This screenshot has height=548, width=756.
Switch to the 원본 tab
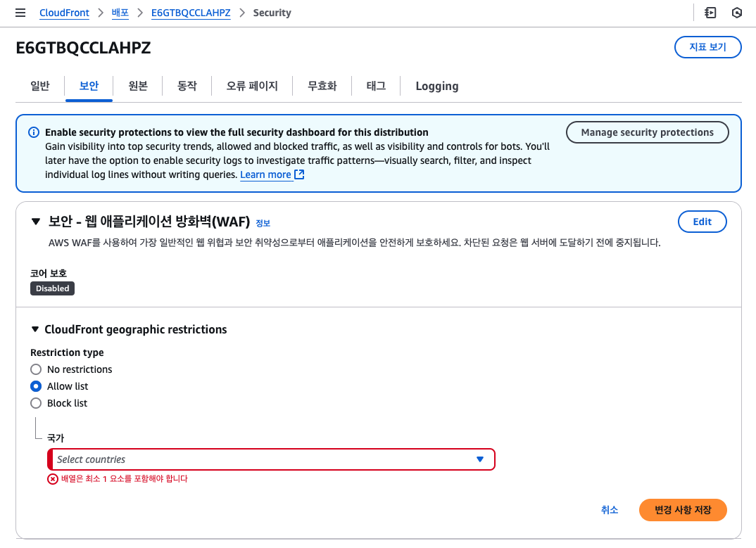[138, 87]
